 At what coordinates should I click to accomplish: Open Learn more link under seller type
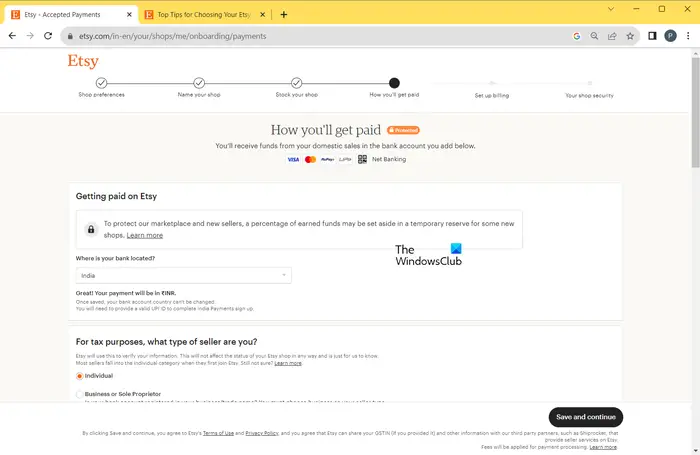288,363
